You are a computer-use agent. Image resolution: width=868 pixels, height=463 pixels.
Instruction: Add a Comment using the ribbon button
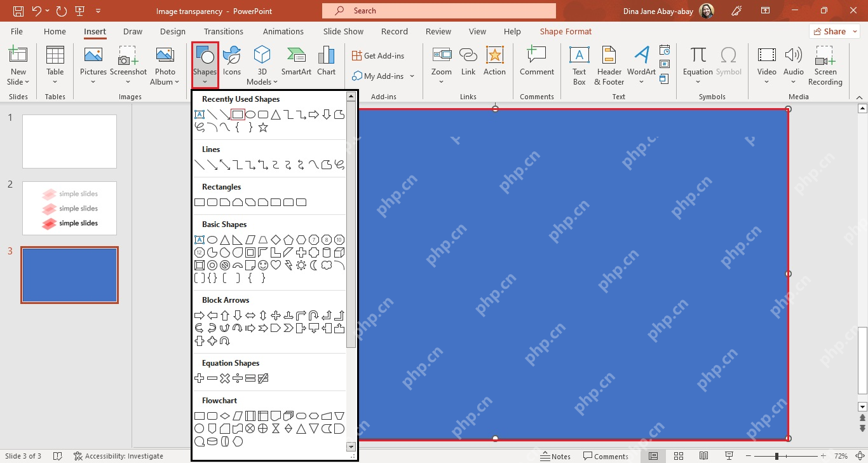[537, 62]
